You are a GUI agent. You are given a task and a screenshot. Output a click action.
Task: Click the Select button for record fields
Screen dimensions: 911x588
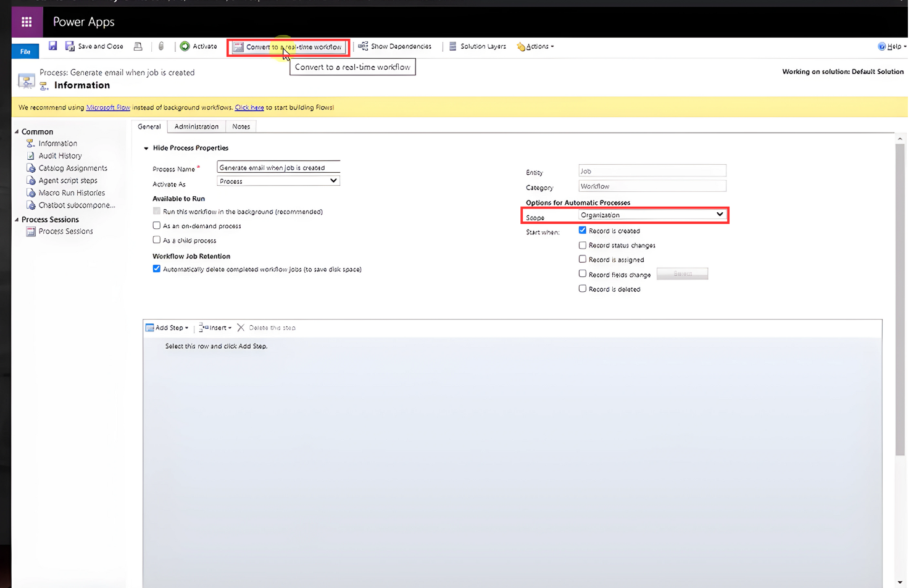(x=682, y=273)
